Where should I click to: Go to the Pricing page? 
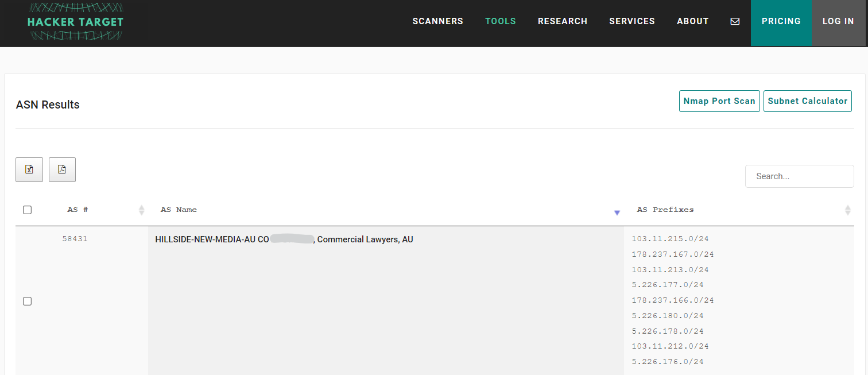pyautogui.click(x=781, y=23)
